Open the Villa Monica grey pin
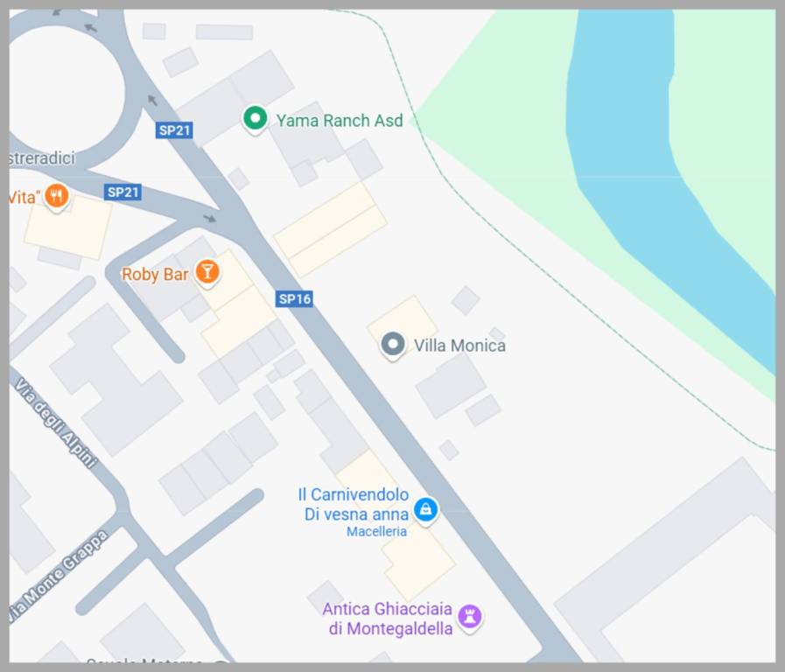The height and width of the screenshot is (672, 785). (392, 345)
